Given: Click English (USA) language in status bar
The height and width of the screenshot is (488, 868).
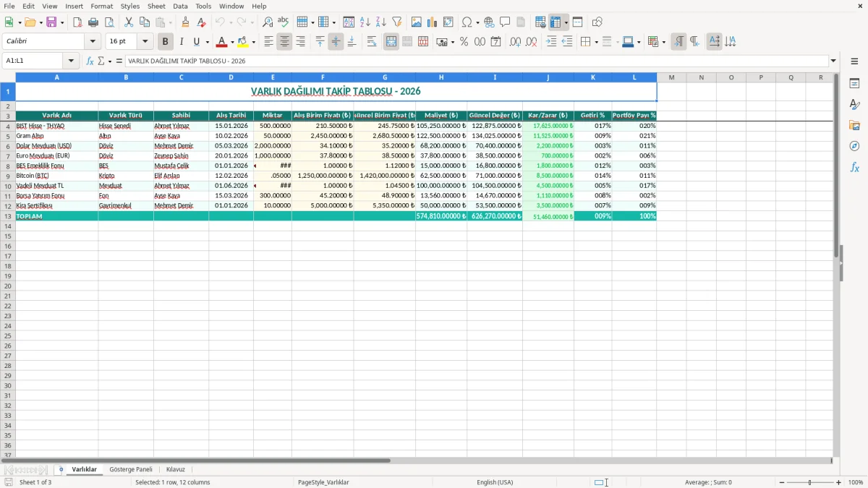Looking at the screenshot, I should pos(495,482).
